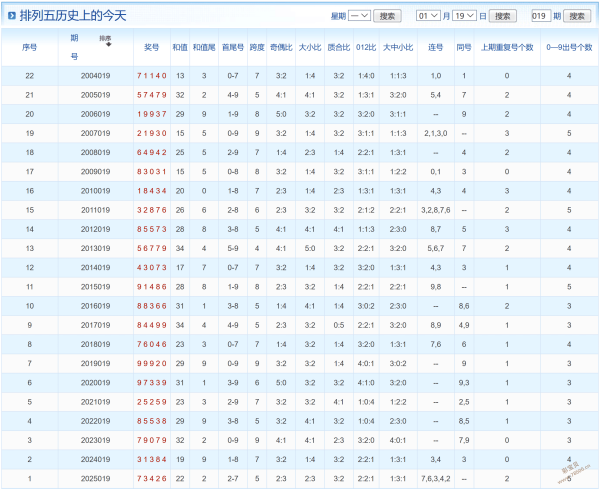Click winning number 7 1 1 4 0
Viewport: 600px width, 489px height.
[x=151, y=76]
